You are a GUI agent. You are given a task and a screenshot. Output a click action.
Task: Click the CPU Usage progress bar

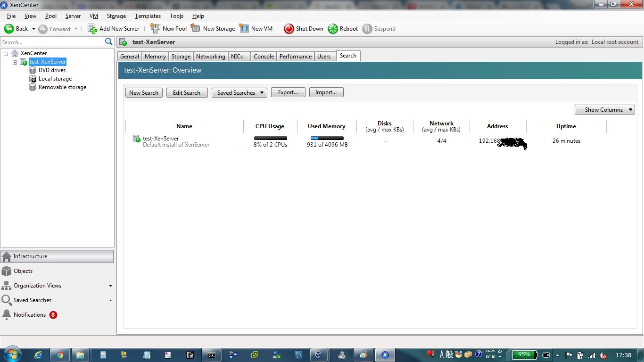pyautogui.click(x=270, y=139)
